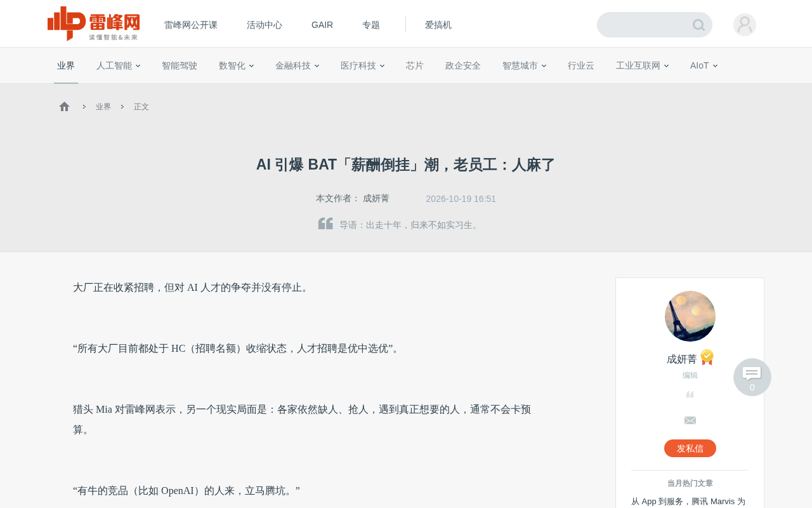Open author 成妍菁's avatar photo

(x=690, y=316)
